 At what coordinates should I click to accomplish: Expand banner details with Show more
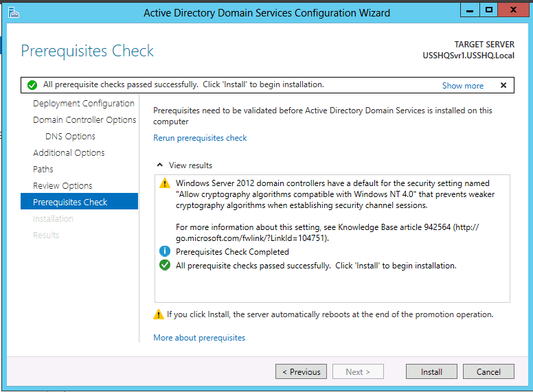coord(463,86)
